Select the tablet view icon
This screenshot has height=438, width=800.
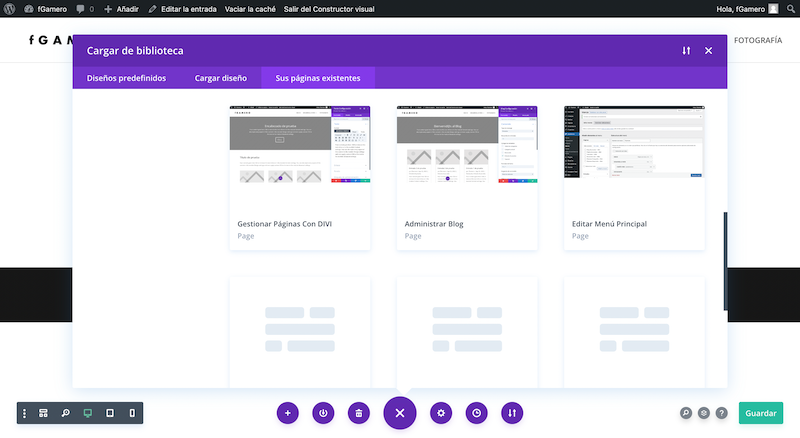click(110, 413)
